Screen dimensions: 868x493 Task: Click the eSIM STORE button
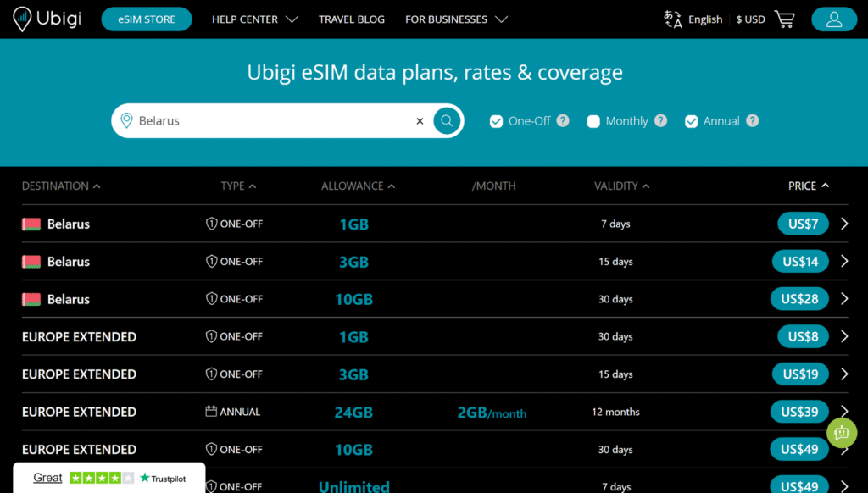[x=146, y=19]
